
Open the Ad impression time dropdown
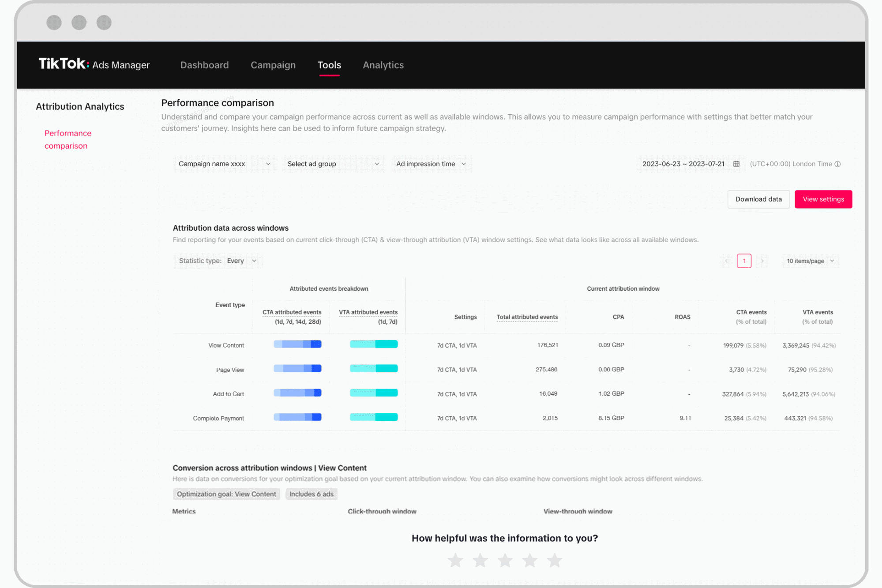[x=431, y=164]
